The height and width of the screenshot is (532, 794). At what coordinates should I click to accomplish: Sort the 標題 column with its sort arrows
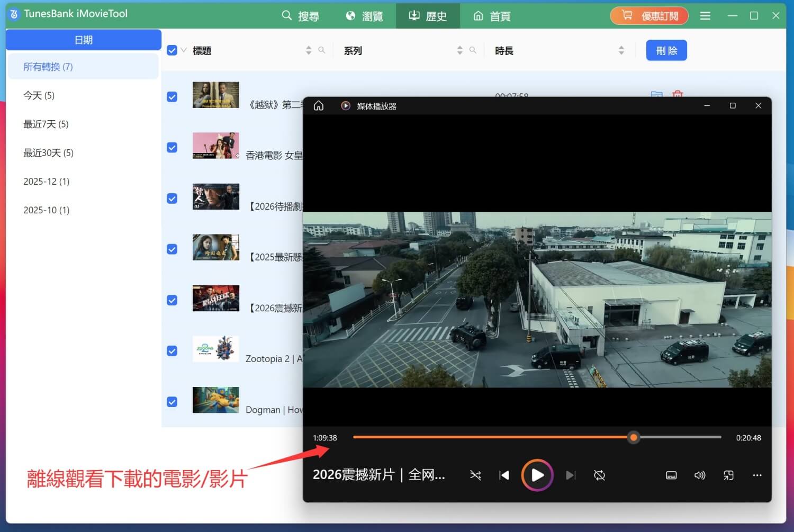[308, 50]
